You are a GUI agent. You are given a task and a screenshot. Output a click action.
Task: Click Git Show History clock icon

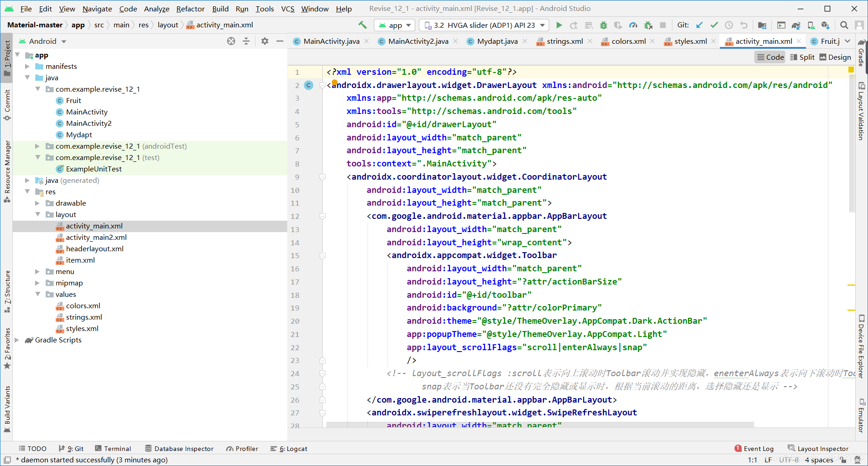click(x=729, y=25)
